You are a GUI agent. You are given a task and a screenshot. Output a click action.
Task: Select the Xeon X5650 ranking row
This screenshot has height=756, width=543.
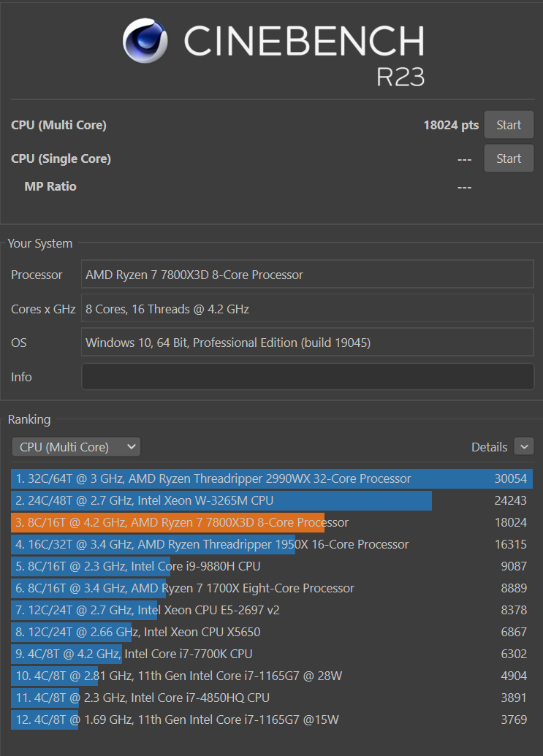[272, 632]
